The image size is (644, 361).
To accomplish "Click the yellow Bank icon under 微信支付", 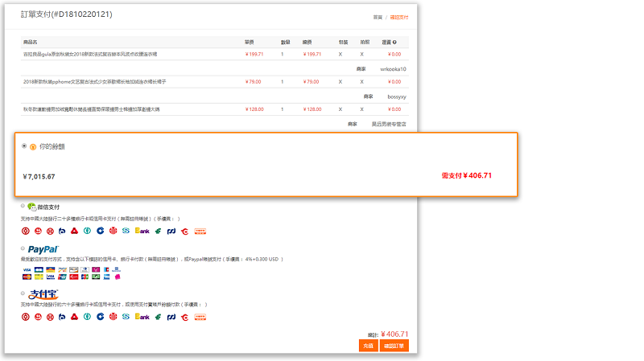I will (x=142, y=231).
